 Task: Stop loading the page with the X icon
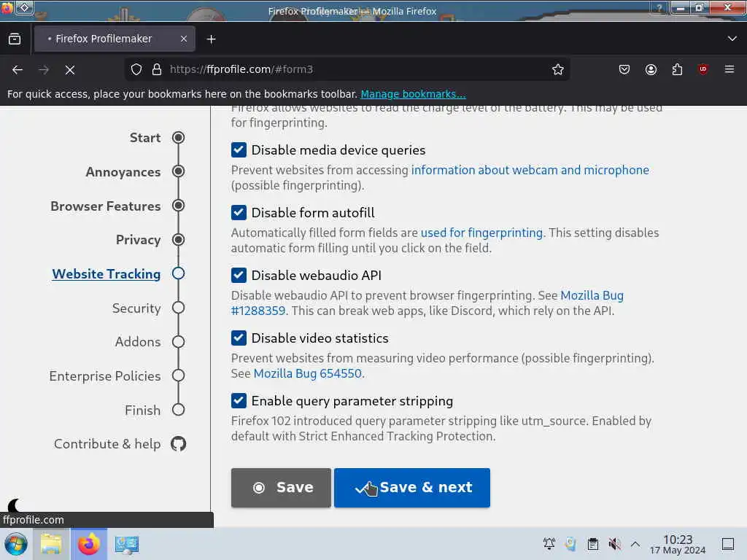coord(70,70)
